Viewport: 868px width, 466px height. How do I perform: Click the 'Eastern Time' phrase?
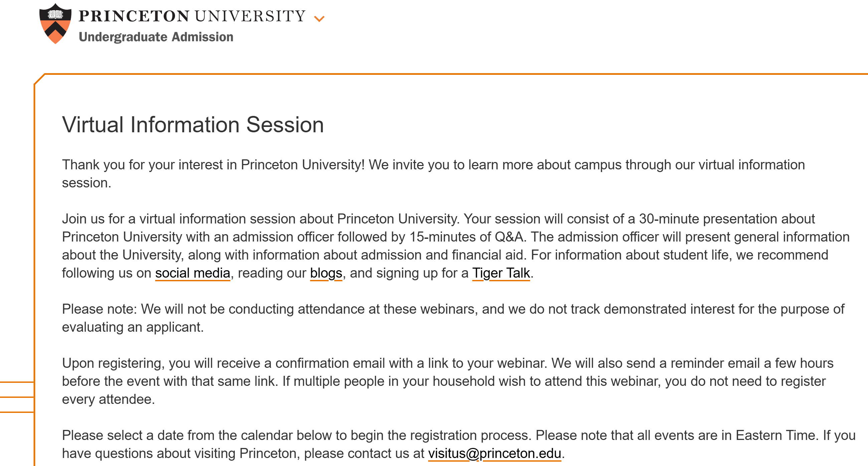click(777, 435)
